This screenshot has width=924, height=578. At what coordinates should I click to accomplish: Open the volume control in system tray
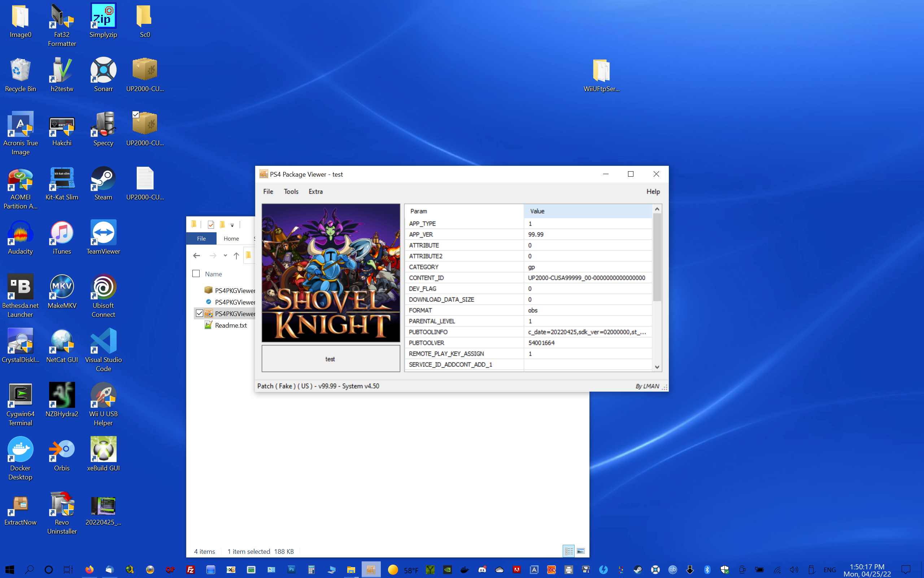pyautogui.click(x=794, y=570)
